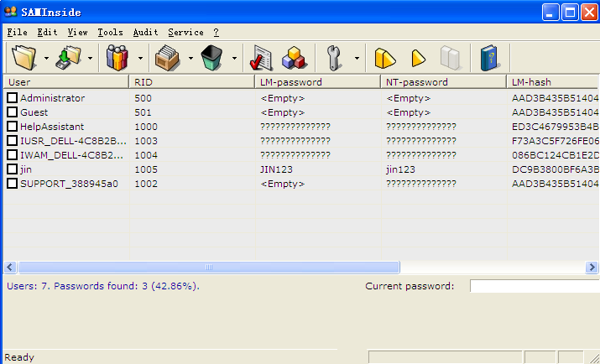Click the SUPPORT_388945a0 user name
Viewport: 600px width, 364px height.
tap(69, 184)
